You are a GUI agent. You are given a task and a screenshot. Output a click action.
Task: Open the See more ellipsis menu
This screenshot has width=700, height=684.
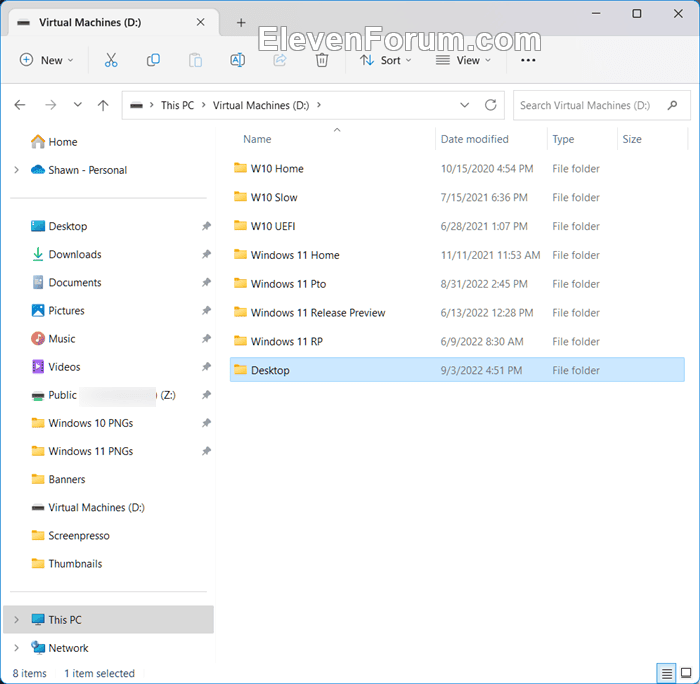coord(528,60)
